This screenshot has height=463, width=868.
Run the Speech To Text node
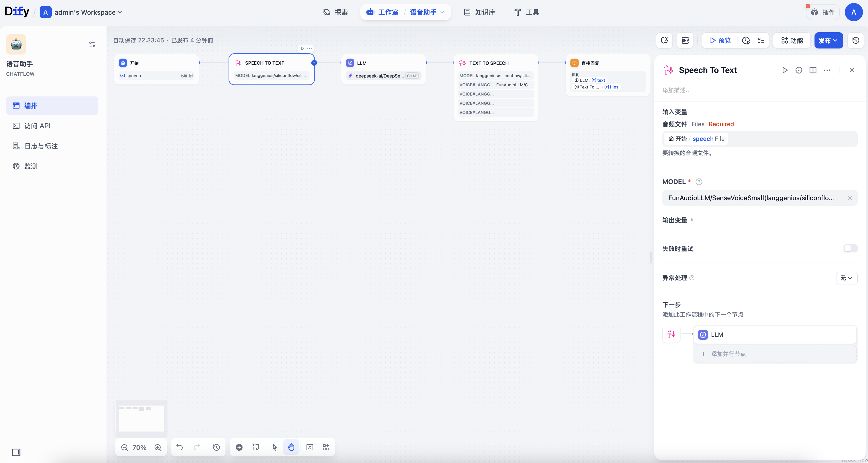[x=785, y=70]
